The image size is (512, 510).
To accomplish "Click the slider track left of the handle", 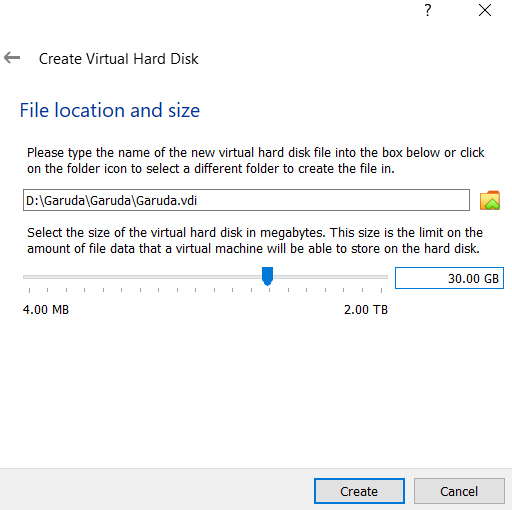I will tap(142, 277).
